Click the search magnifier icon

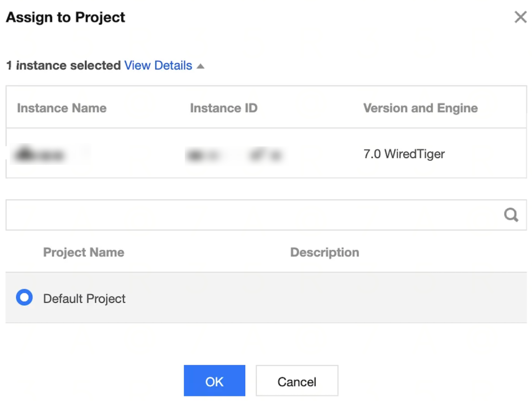pyautogui.click(x=511, y=215)
